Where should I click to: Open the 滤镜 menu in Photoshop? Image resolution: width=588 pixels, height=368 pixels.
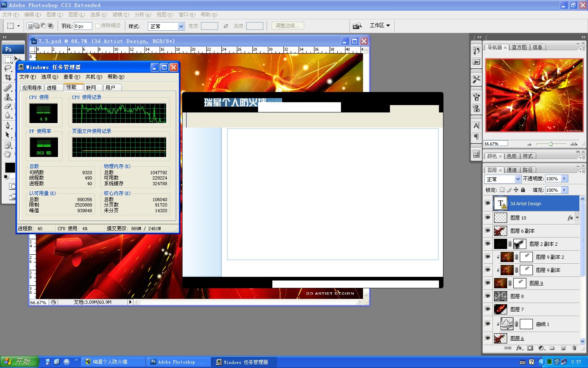(x=120, y=15)
